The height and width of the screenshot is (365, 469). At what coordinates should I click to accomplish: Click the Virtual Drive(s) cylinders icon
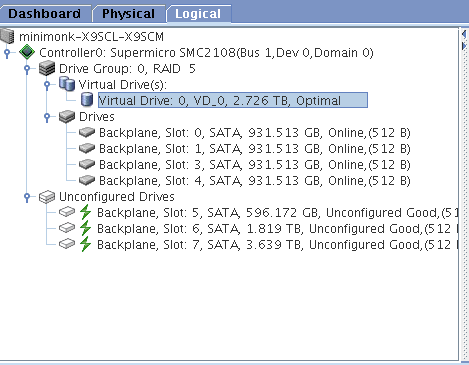click(67, 84)
